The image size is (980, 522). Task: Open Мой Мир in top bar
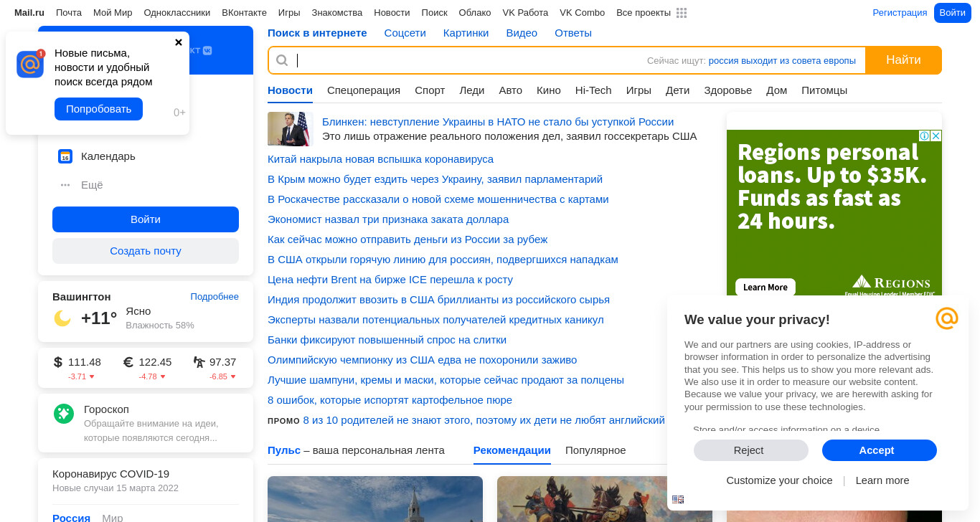point(113,13)
